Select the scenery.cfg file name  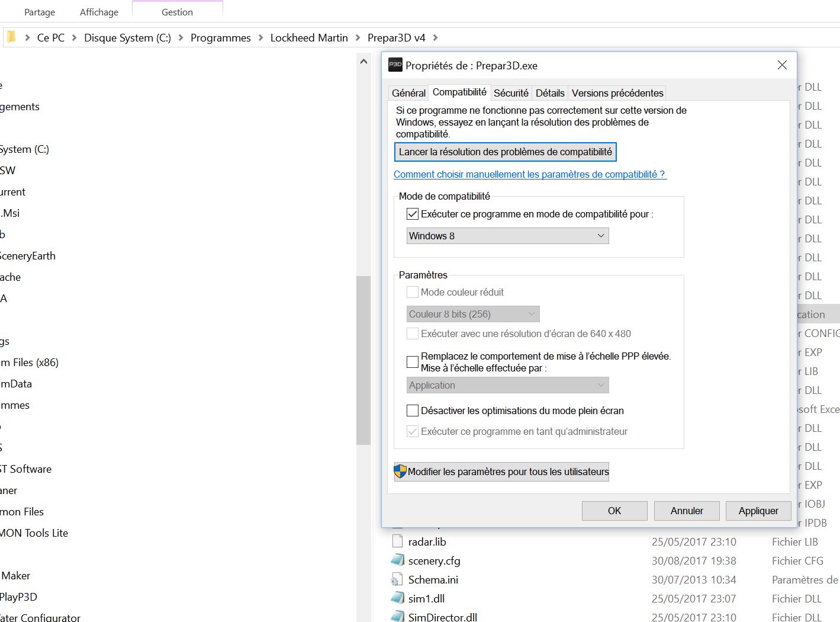[x=434, y=560]
